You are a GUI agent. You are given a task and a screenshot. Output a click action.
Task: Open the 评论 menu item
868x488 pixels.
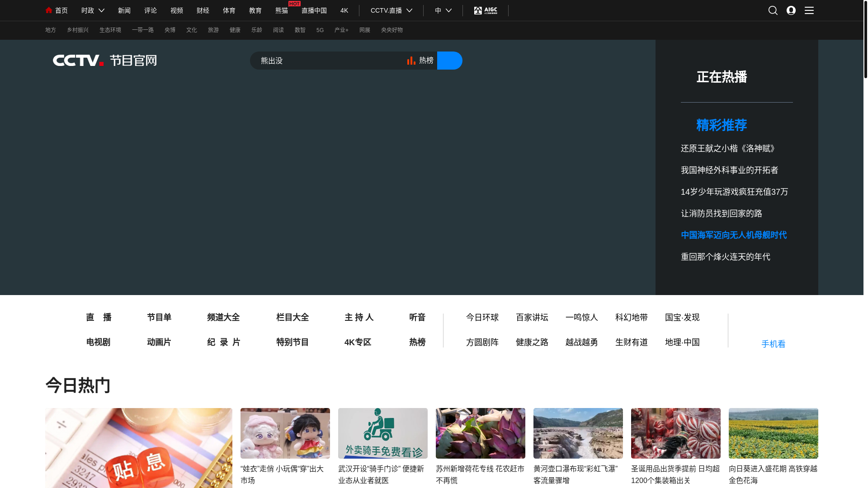point(151,10)
